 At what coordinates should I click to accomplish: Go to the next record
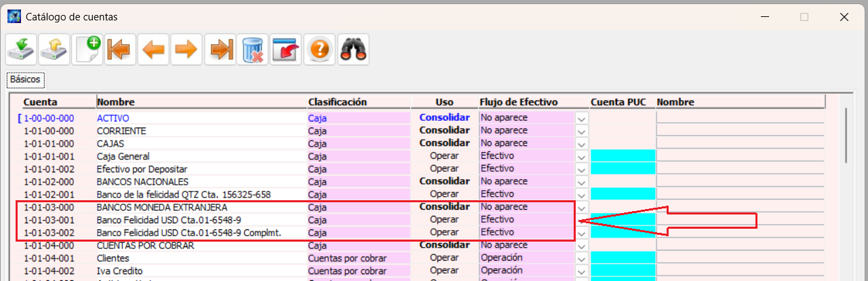186,50
